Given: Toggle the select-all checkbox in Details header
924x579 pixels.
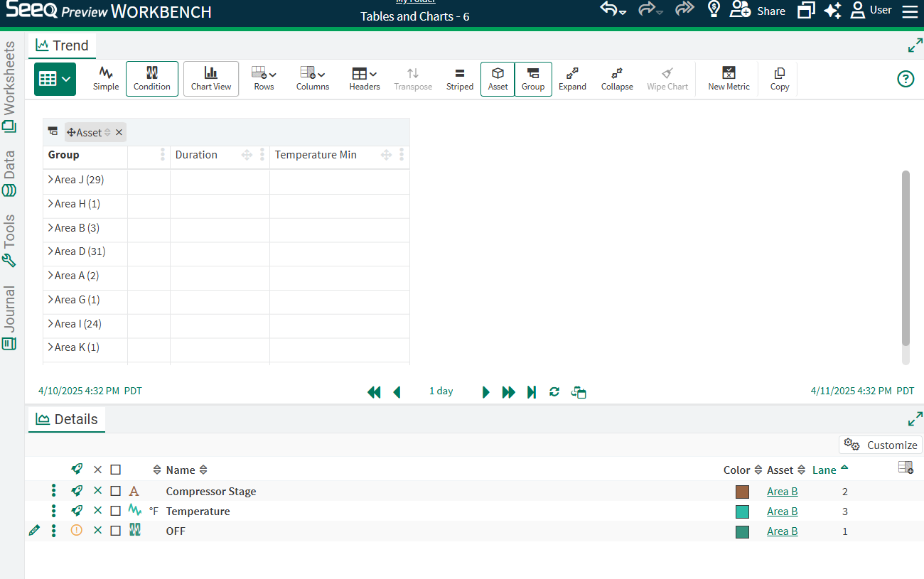Looking at the screenshot, I should coord(116,470).
